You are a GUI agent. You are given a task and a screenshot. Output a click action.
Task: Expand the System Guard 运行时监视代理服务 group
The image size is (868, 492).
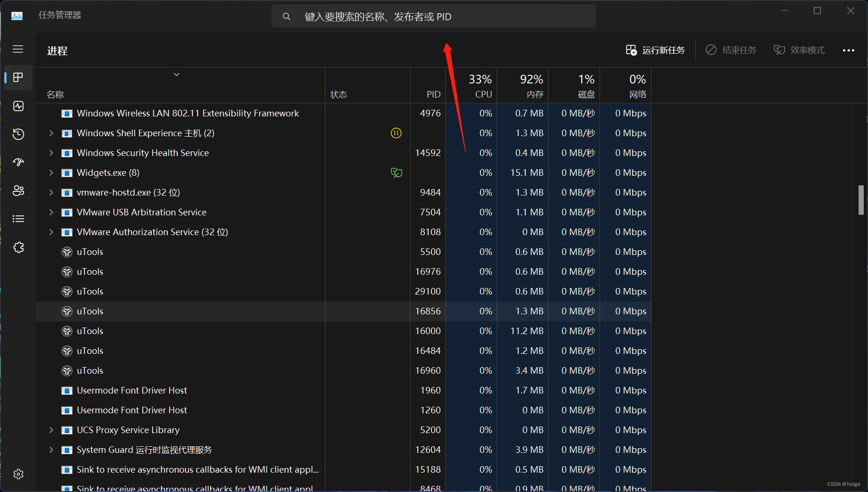[51, 450]
